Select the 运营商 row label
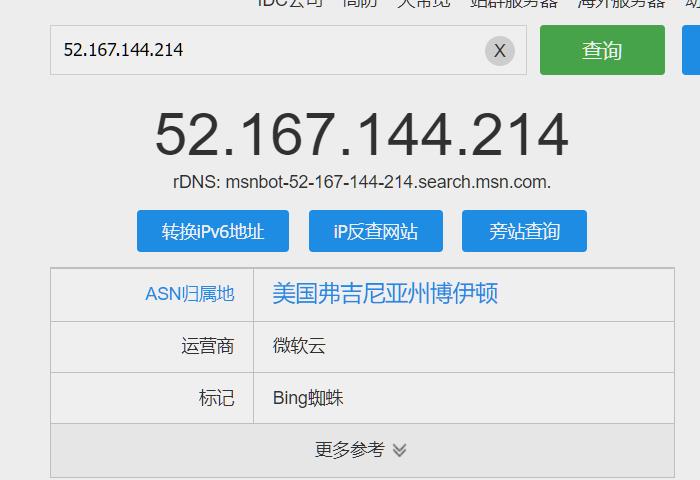The width and height of the screenshot is (700, 480). 208,346
